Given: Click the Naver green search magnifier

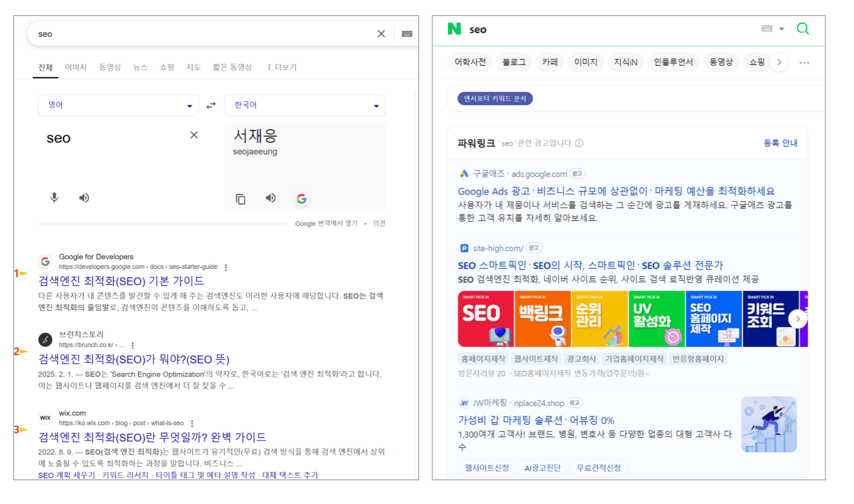Looking at the screenshot, I should pos(803,29).
